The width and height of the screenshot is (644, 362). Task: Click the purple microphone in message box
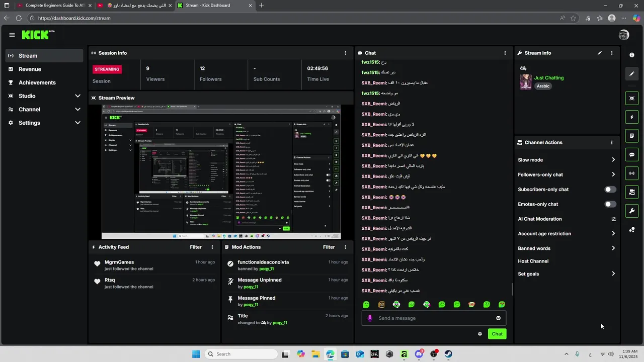click(370, 318)
